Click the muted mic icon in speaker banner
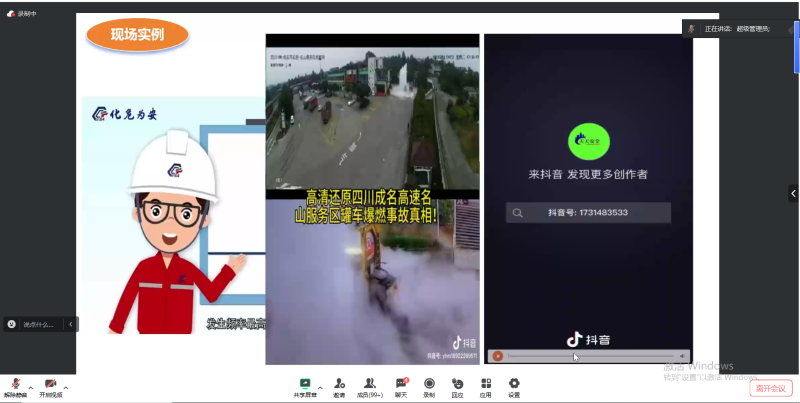Image resolution: width=800 pixels, height=403 pixels. [691, 29]
